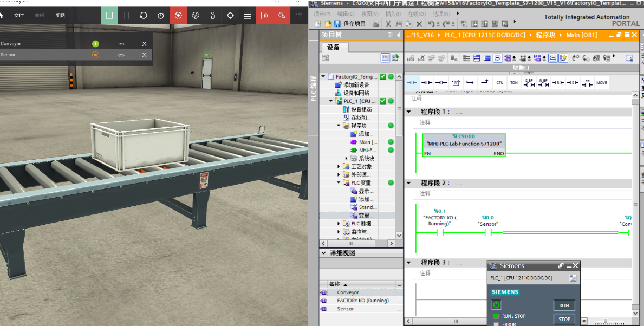Toggle the PLCSIM power button

[x=496, y=305]
